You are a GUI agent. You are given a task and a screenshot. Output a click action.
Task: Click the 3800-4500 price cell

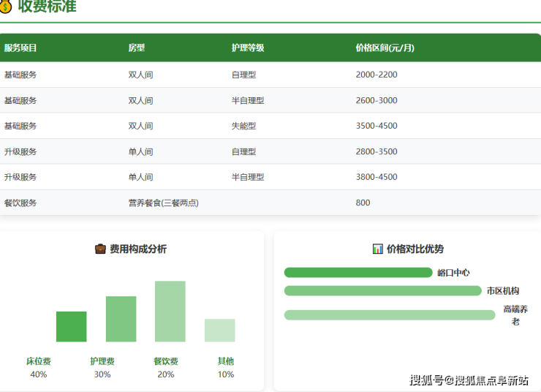pos(377,177)
